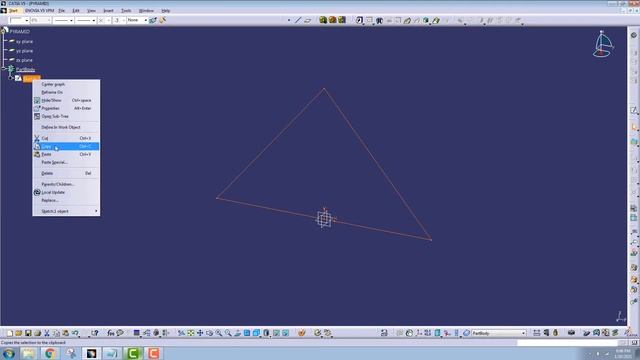This screenshot has width=640, height=360.
Task: Open the View menu
Action: tap(91, 11)
